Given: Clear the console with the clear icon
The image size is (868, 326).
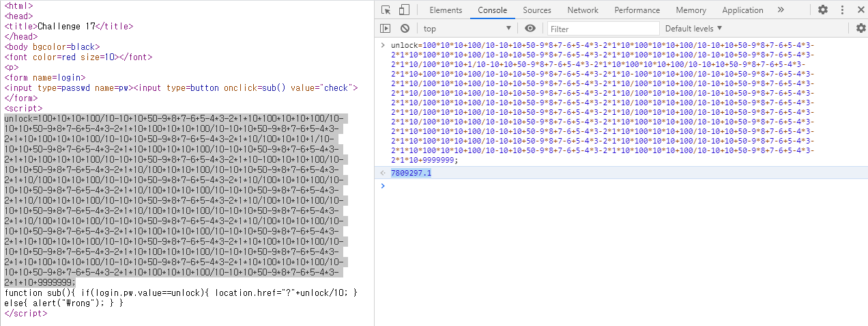Looking at the screenshot, I should [x=405, y=28].
